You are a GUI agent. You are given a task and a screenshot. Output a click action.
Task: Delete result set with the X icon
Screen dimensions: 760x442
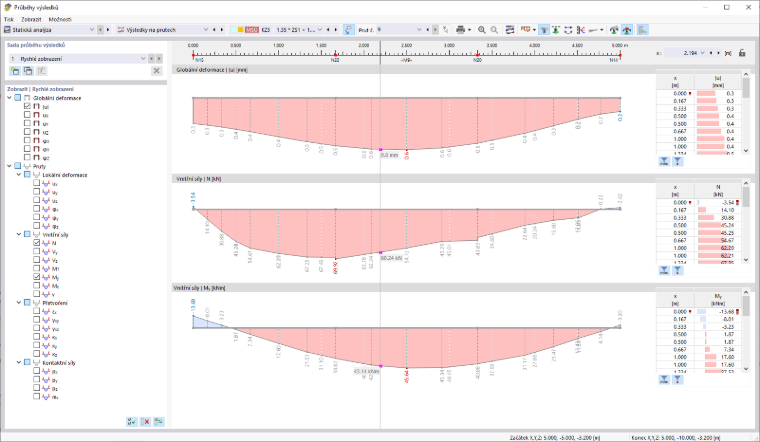tap(156, 71)
